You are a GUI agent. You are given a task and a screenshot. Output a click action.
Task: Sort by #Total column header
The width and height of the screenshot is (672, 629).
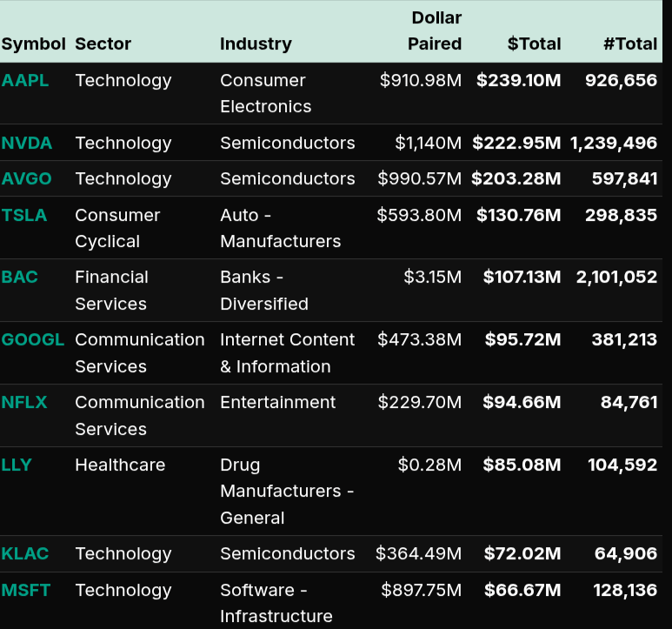629,43
